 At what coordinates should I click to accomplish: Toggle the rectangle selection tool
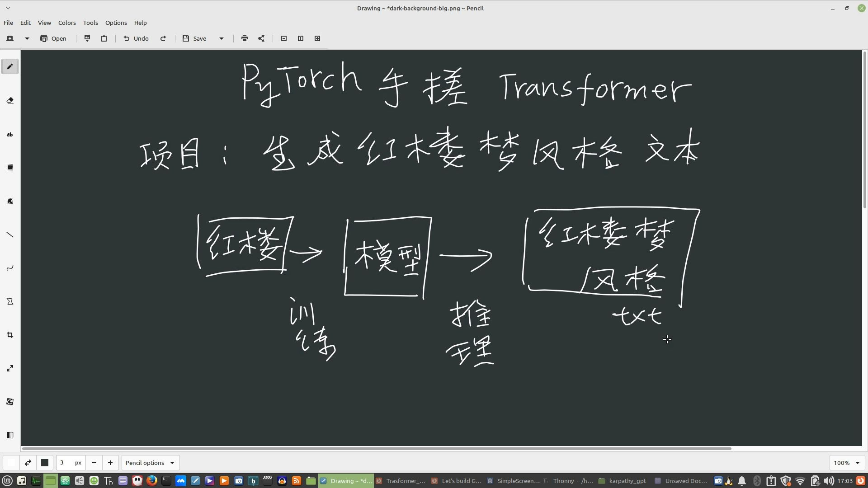[x=10, y=168]
